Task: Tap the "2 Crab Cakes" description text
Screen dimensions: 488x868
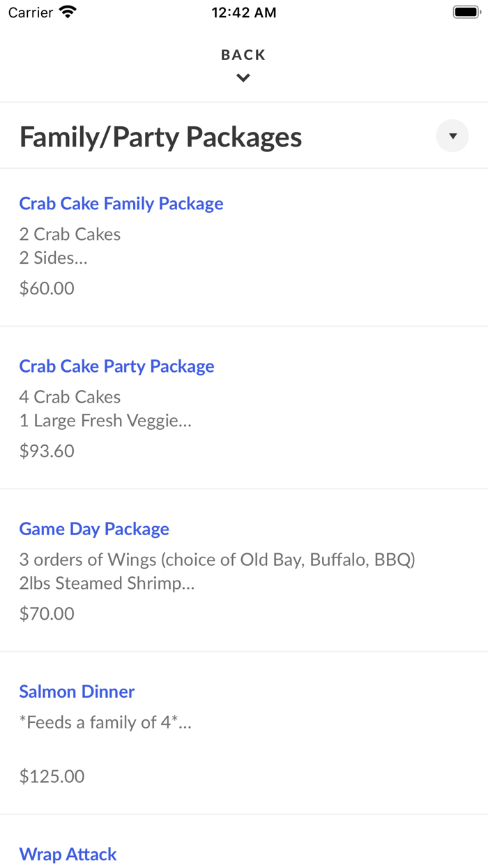Action: [x=70, y=234]
